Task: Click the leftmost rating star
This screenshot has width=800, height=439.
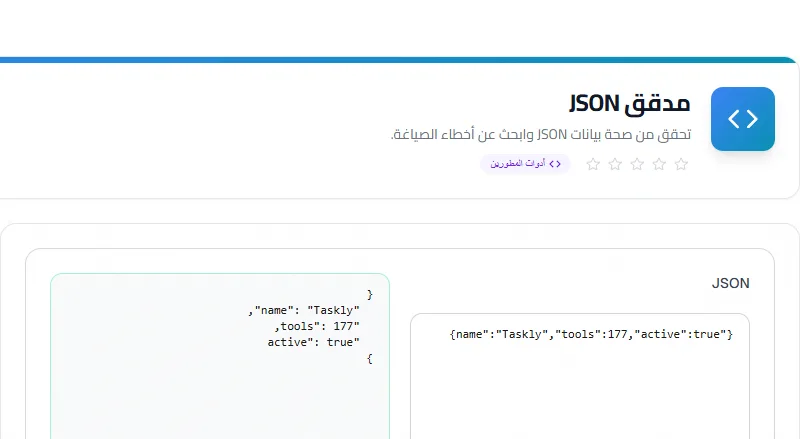Action: coord(593,164)
